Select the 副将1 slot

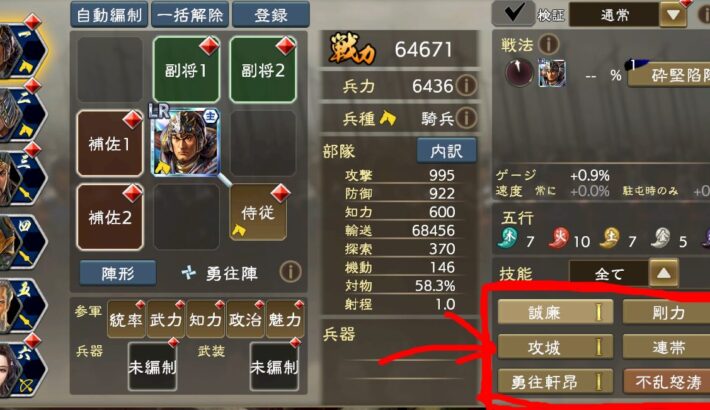[x=186, y=70]
